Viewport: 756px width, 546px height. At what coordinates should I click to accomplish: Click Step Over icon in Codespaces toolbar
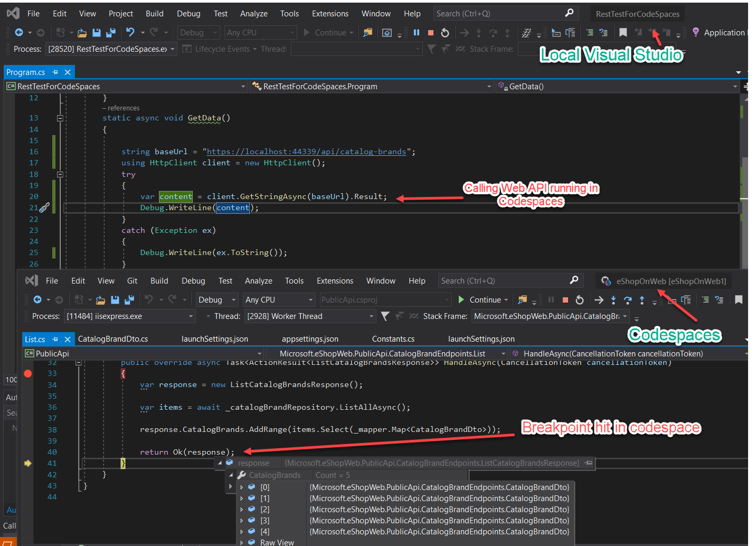[x=628, y=300]
